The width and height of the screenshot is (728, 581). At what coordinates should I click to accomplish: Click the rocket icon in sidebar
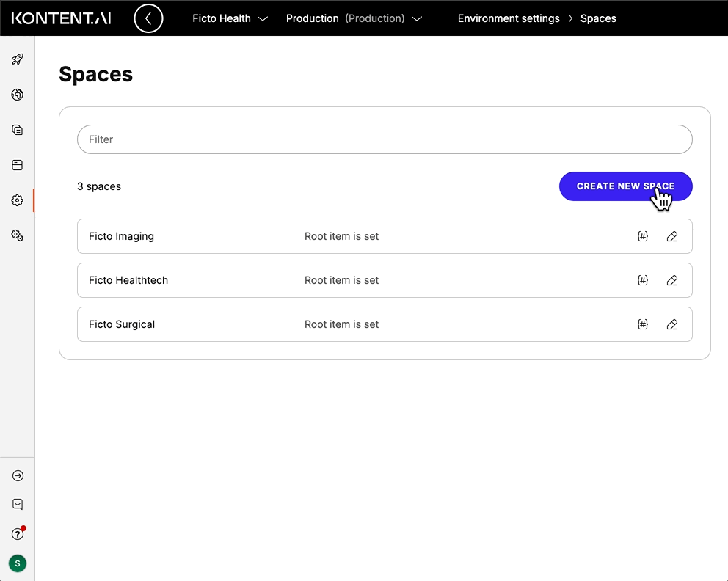18,59
